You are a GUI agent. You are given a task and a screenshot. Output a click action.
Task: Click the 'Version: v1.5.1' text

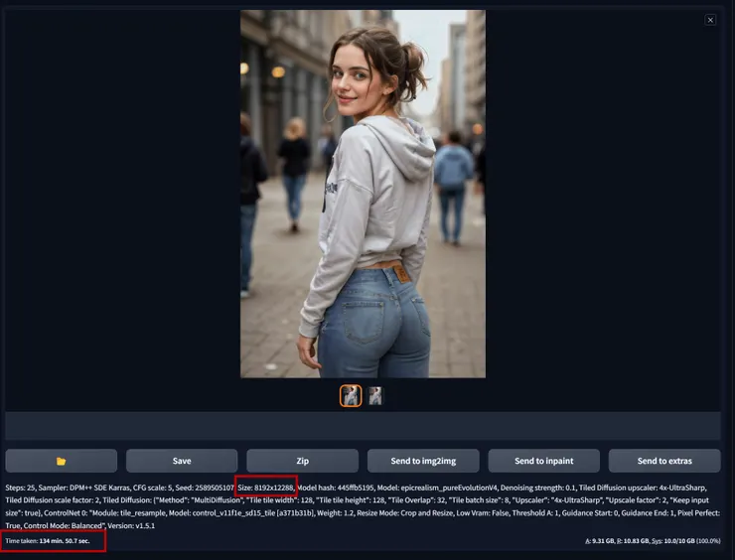point(131,526)
